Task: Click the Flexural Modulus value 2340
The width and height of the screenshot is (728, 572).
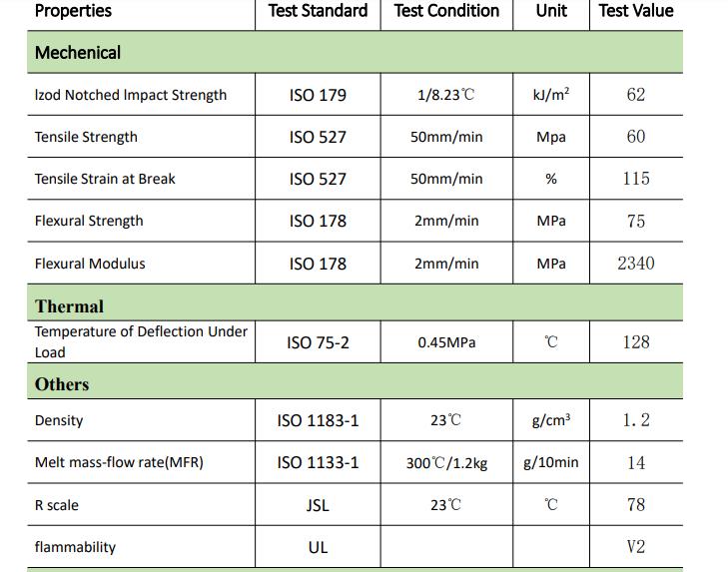Action: coord(636,264)
